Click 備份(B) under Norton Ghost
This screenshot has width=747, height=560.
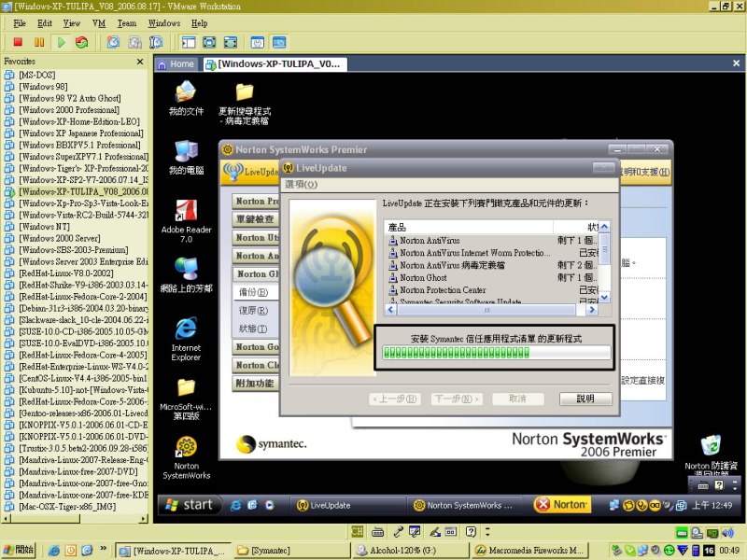(x=253, y=292)
